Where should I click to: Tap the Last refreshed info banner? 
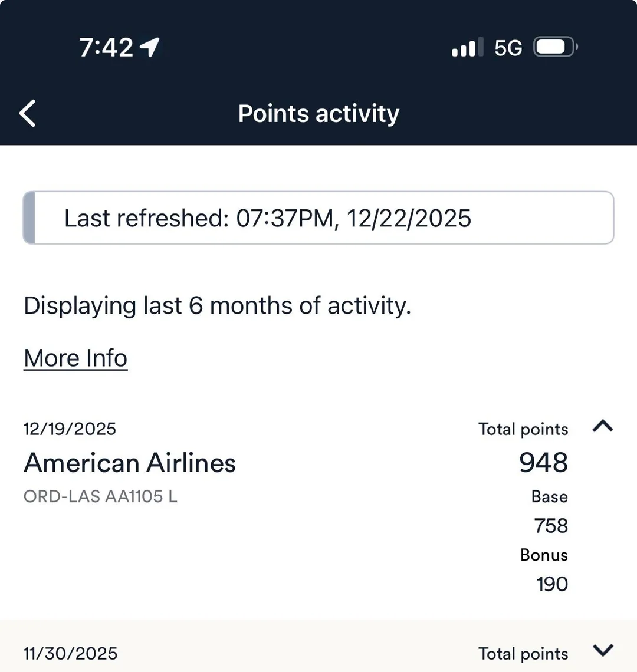point(318,218)
